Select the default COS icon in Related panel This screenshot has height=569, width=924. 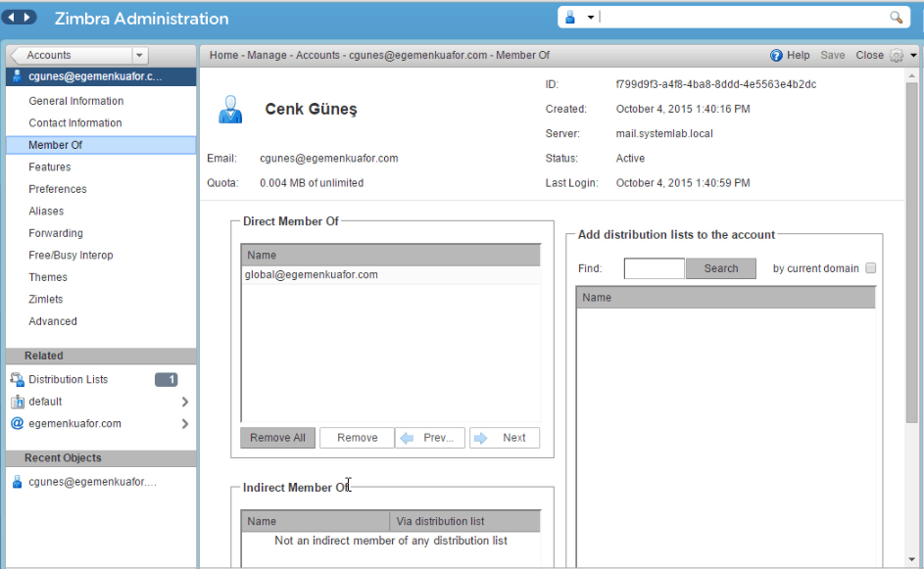[x=17, y=402]
